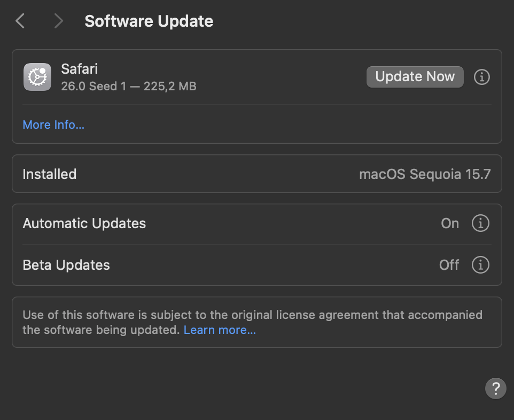Viewport: 514px width, 420px height.
Task: Navigate back using the left chevron
Action: click(x=19, y=21)
